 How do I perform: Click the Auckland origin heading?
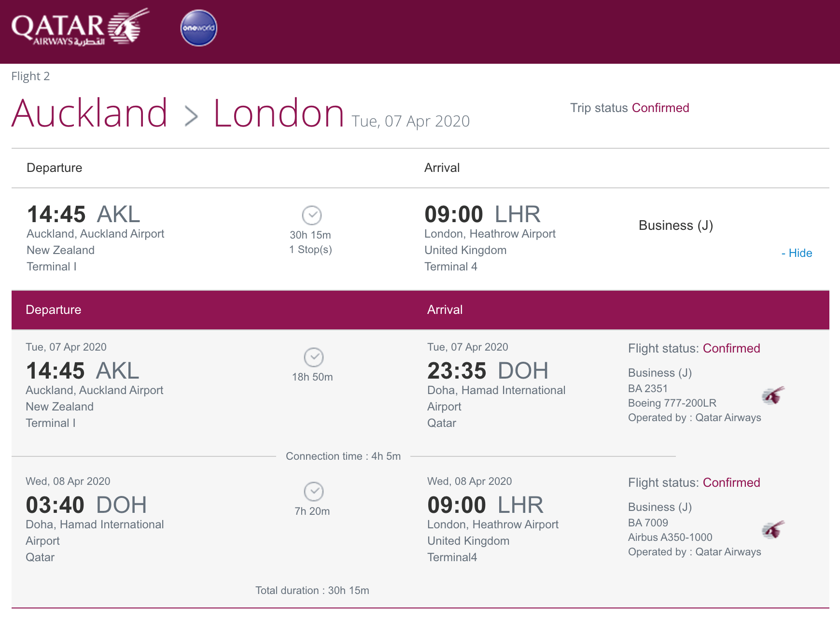[90, 113]
